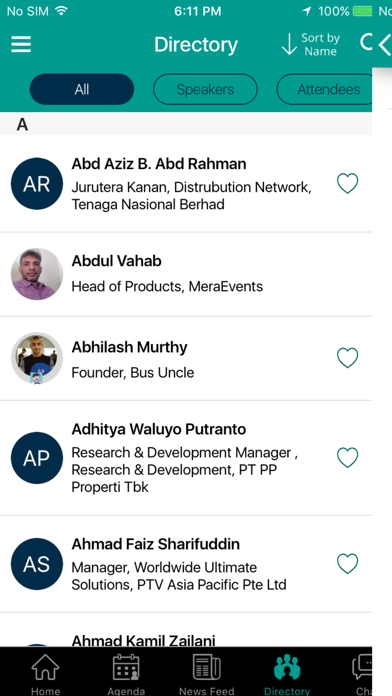Viewport: 392px width, 696px height.
Task: Open the News Feed icon
Action: [x=206, y=668]
